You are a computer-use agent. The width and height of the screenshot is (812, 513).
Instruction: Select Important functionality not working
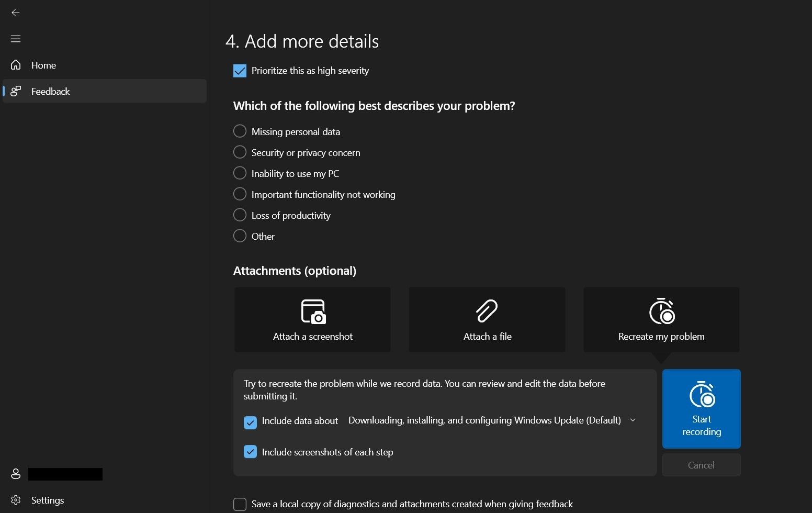click(x=240, y=194)
